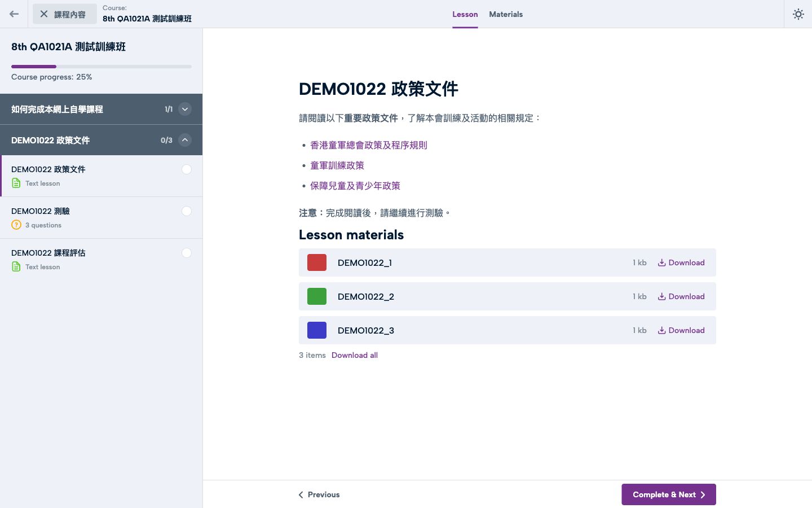This screenshot has width=812, height=508.
Task: Open the 香港童軍總會政策及程序規則 link
Action: (369, 145)
